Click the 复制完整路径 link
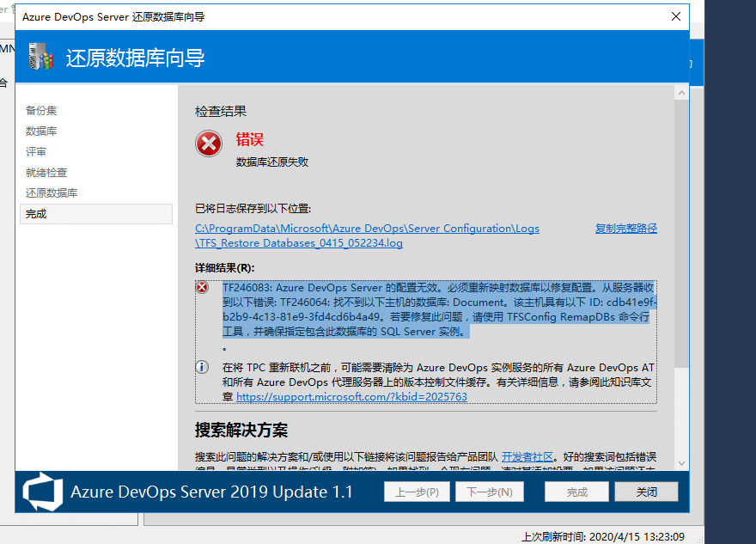The height and width of the screenshot is (544, 756). [626, 229]
